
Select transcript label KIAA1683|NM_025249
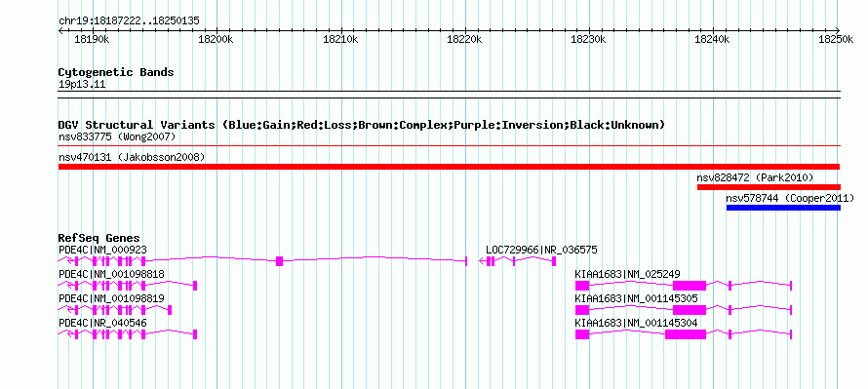click(x=628, y=274)
